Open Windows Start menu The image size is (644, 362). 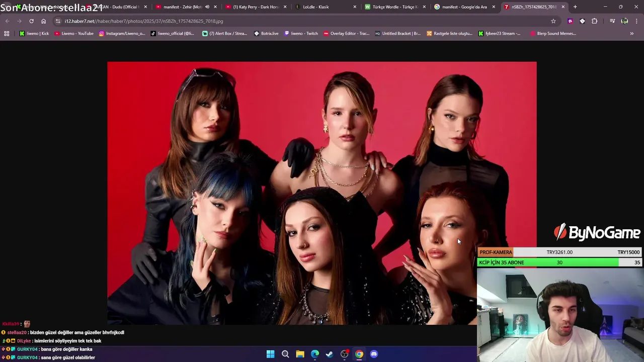pos(270,354)
